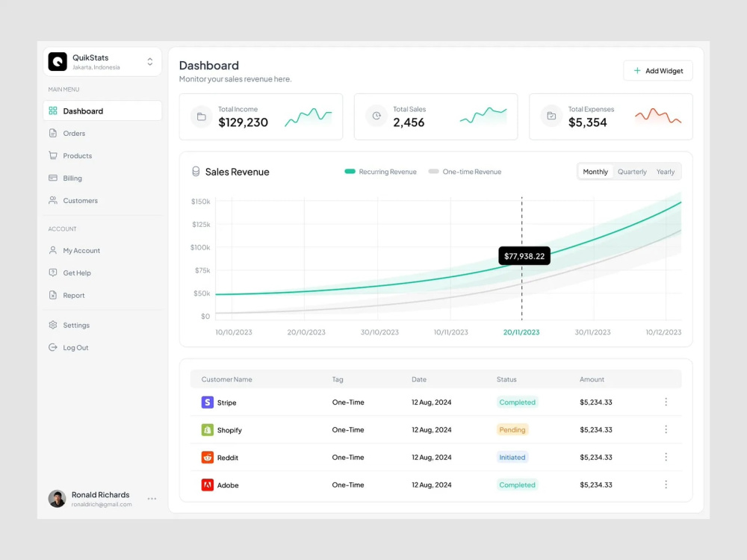
Task: Click the Shopify logo icon
Action: (207, 430)
